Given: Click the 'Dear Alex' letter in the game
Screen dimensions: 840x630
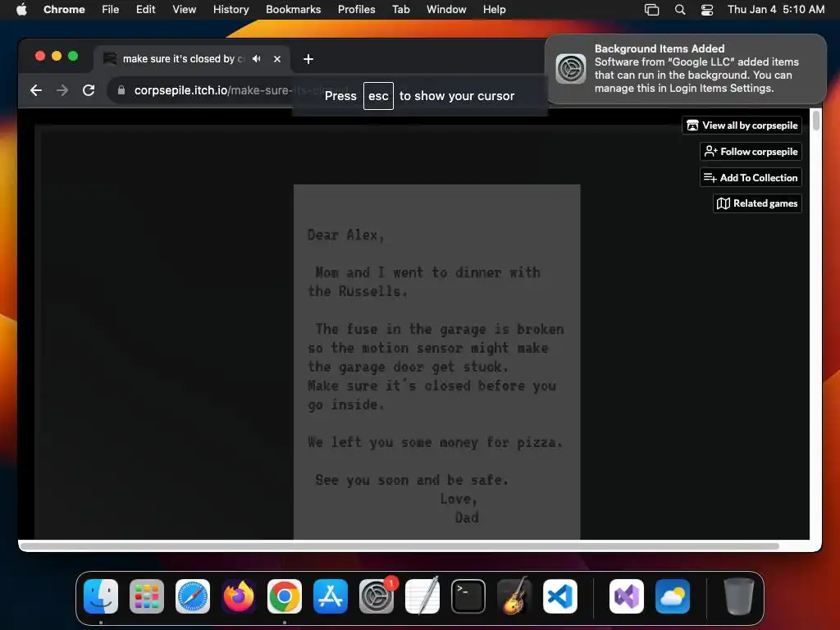Looking at the screenshot, I should (436, 362).
